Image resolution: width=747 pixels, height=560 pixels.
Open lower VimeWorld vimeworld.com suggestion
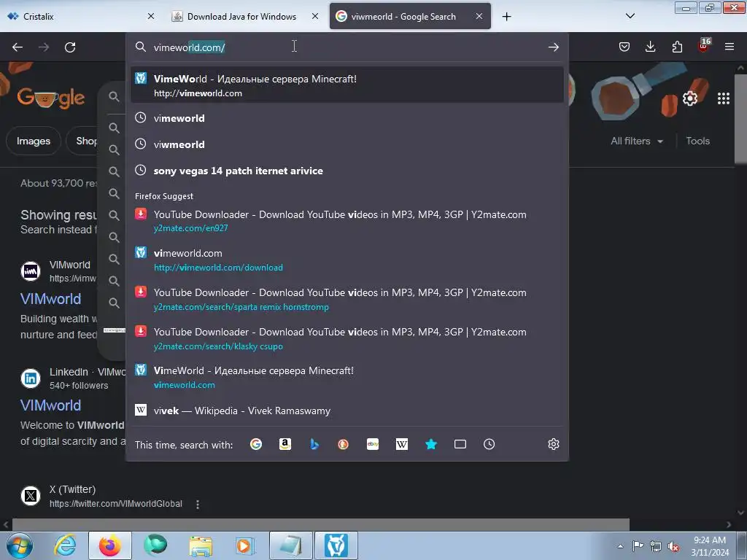[347, 377]
